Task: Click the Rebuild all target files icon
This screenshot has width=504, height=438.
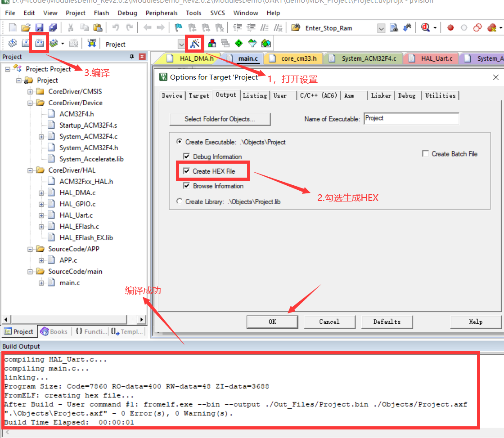Action: tap(39, 44)
